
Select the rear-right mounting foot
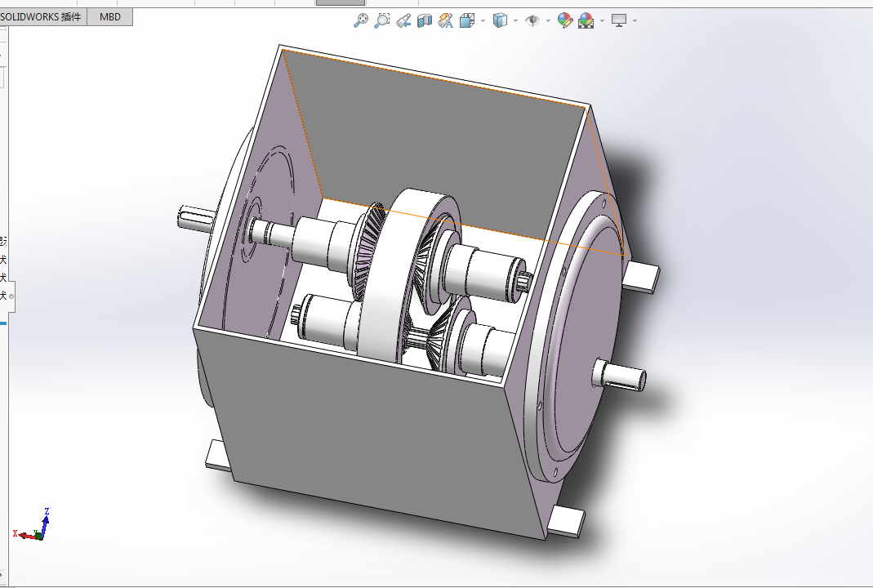pyautogui.click(x=641, y=278)
